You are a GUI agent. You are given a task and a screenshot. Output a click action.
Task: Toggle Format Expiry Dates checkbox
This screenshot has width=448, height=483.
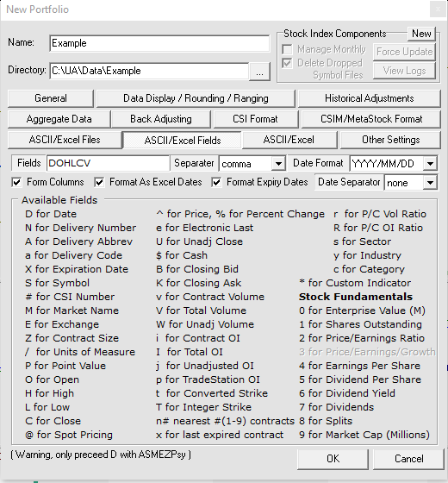coord(216,182)
